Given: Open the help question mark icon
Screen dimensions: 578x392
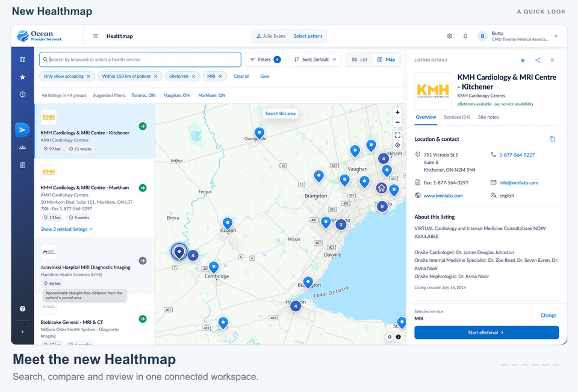Looking at the screenshot, I should (22, 309).
